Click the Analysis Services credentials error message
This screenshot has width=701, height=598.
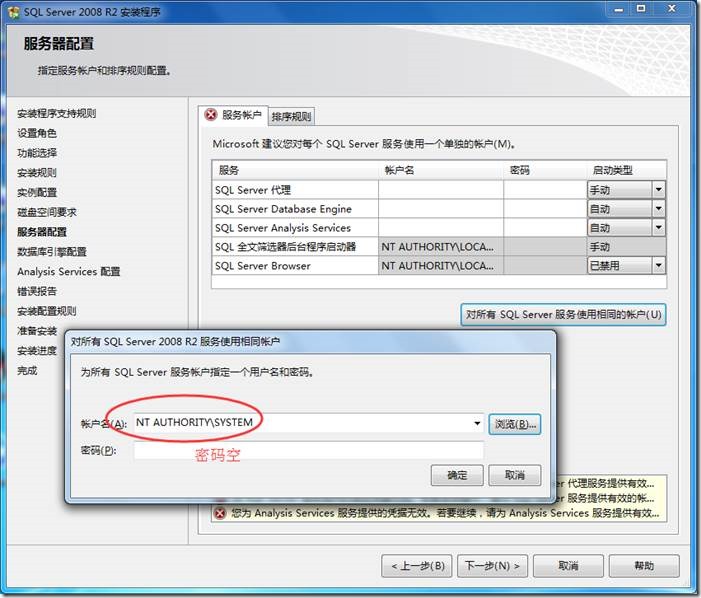445,513
